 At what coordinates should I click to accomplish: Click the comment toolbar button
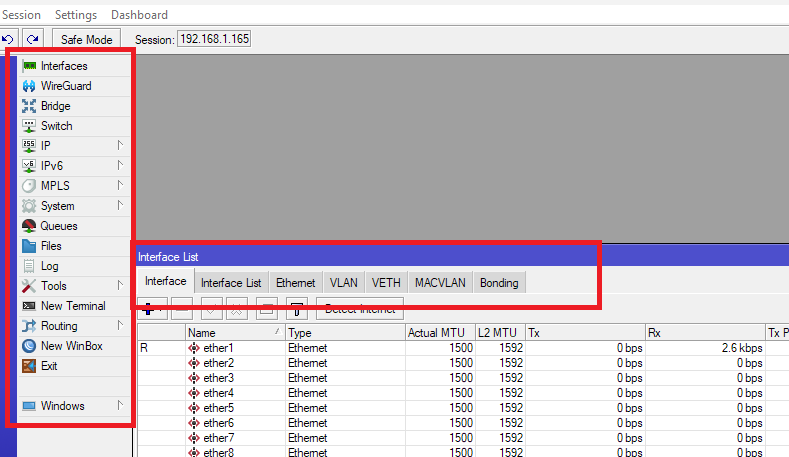(x=267, y=309)
